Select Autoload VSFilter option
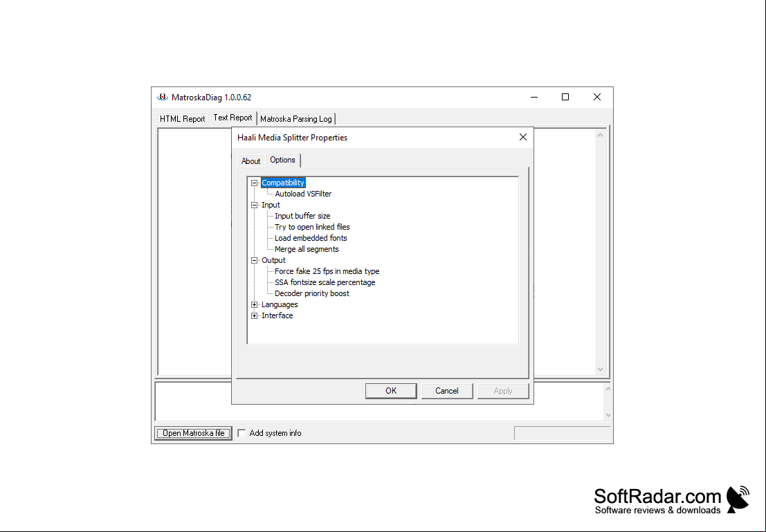 coord(303,194)
